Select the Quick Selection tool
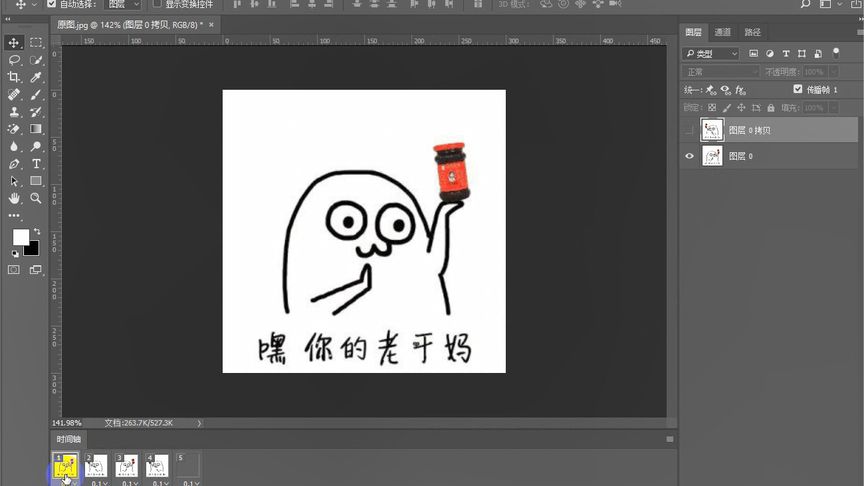Screen dimensions: 864x486 36,60
